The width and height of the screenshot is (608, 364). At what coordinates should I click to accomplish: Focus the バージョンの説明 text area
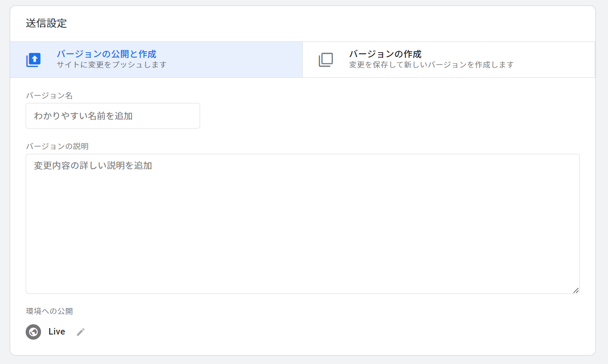[303, 224]
